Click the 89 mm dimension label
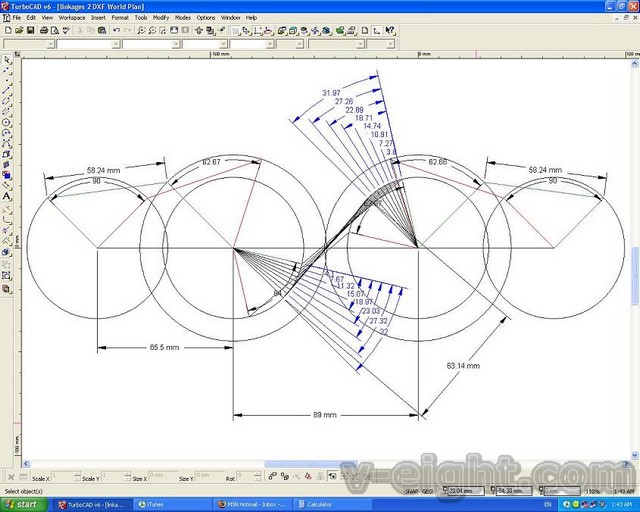Image resolution: width=640 pixels, height=512 pixels. click(x=325, y=415)
